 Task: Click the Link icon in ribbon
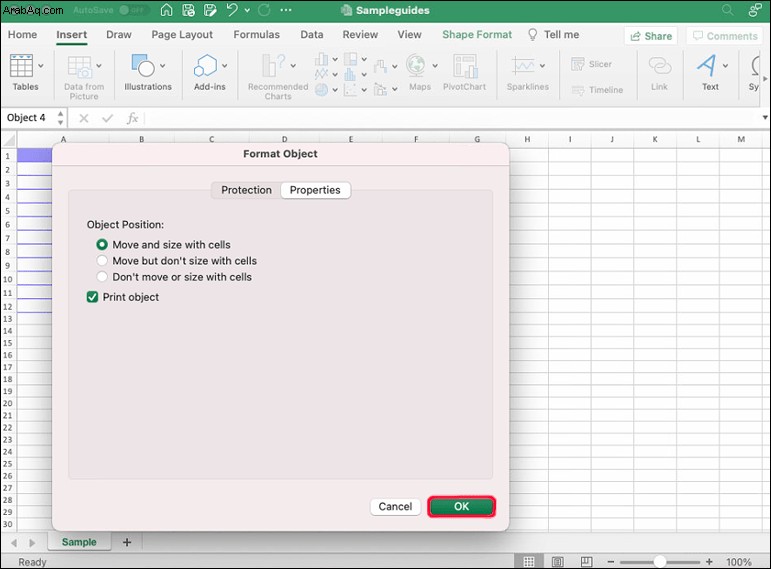(659, 65)
